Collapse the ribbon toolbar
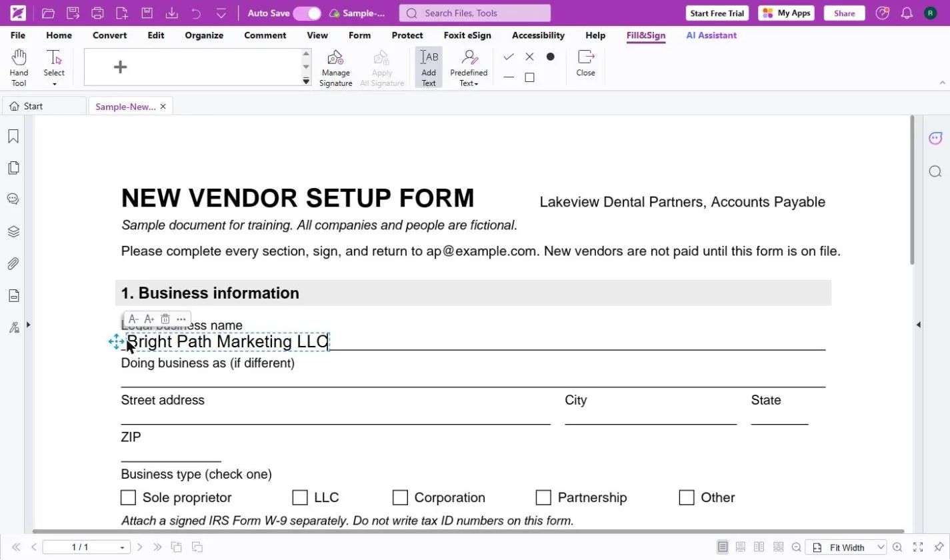The image size is (950, 560). pyautogui.click(x=943, y=83)
